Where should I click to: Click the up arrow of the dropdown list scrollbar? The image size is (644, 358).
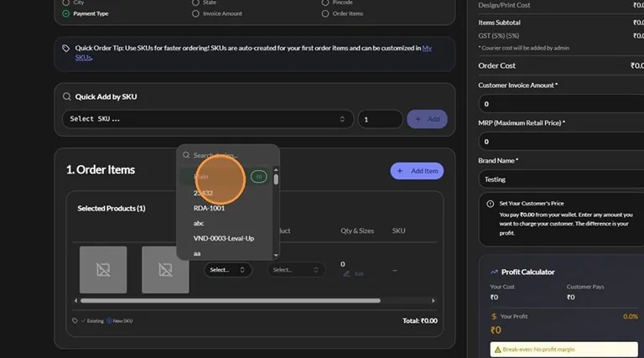[276, 170]
